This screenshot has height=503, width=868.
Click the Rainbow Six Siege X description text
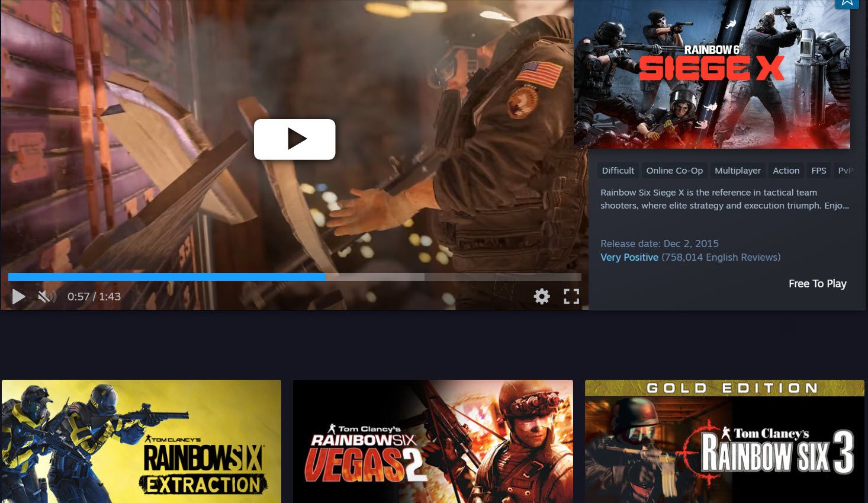pyautogui.click(x=724, y=199)
